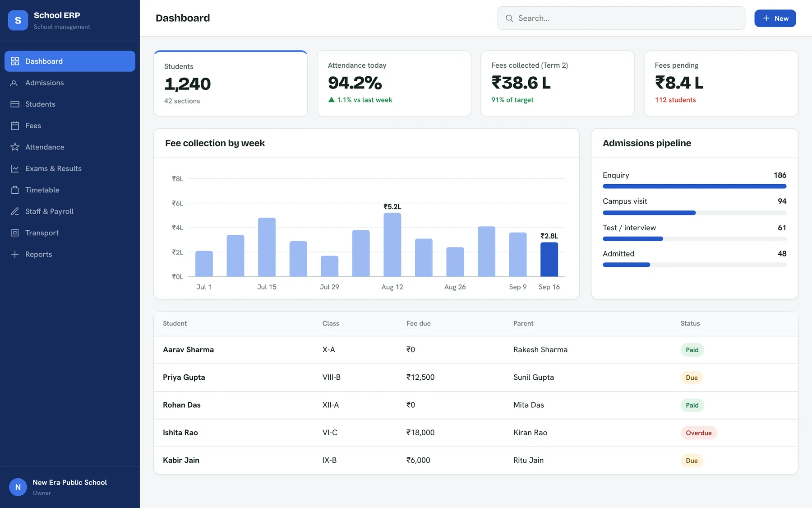Sort by the Fee due column header

click(x=418, y=323)
